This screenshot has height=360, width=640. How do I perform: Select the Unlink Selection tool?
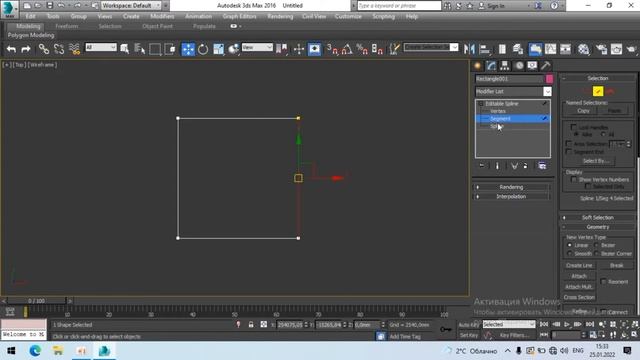[x=59, y=49]
